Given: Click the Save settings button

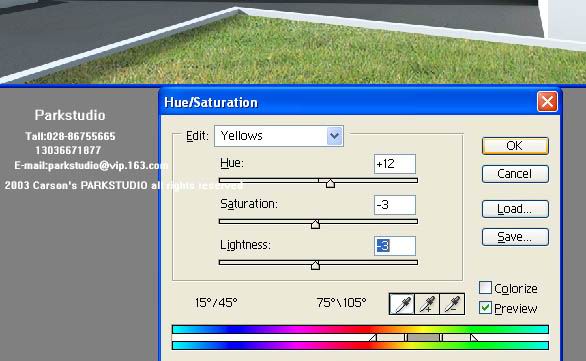Looking at the screenshot, I should [x=515, y=237].
